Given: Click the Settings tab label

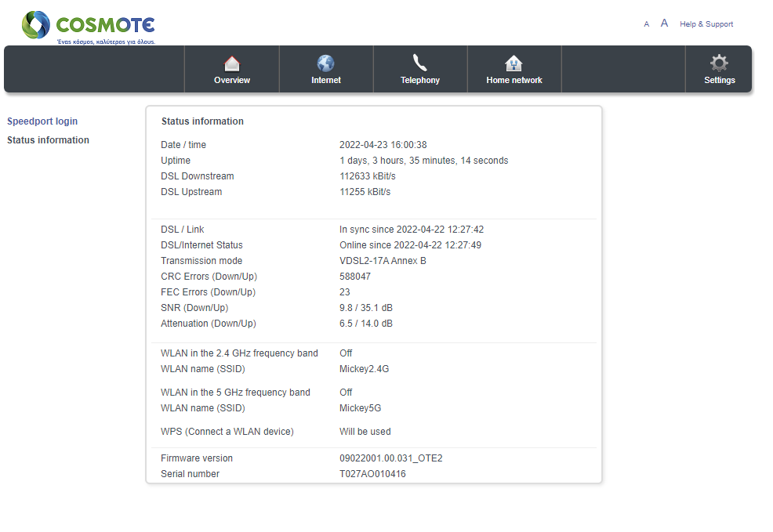Looking at the screenshot, I should [x=719, y=80].
